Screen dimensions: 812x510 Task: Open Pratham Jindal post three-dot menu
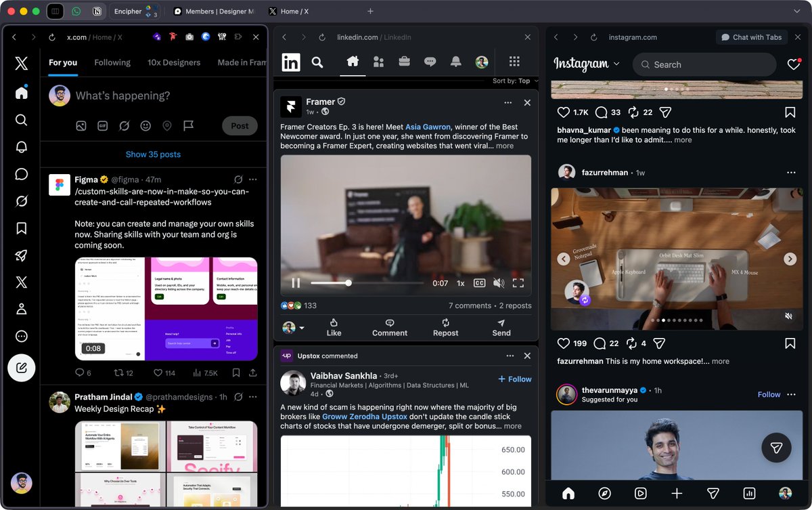click(253, 397)
